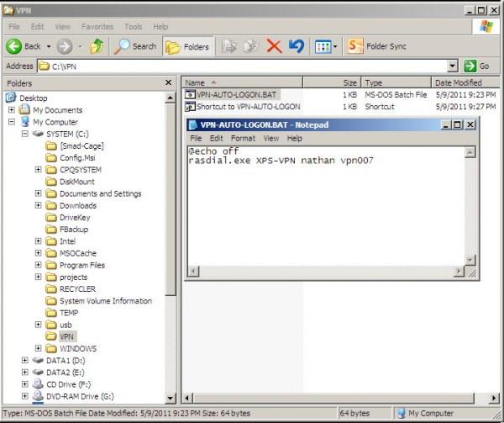Select Shortcut to VPN-AUTO-LOGON icon
The image size is (504, 423).
tap(190, 107)
